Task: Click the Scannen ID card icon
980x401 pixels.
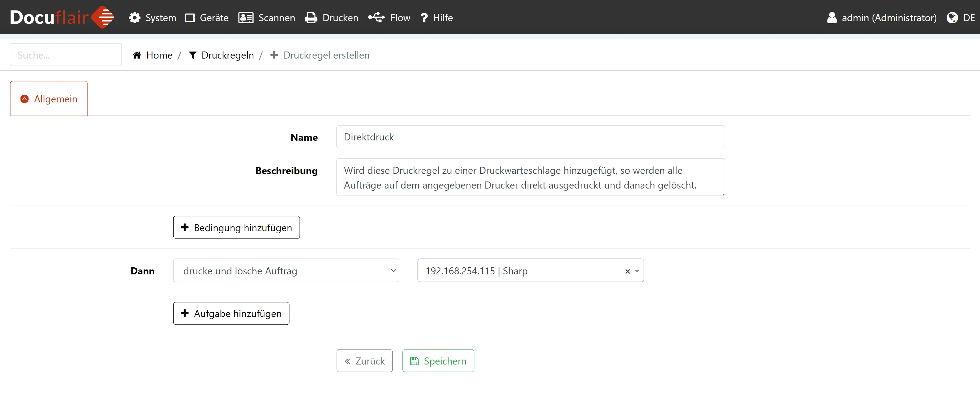Action: pyautogui.click(x=246, y=18)
